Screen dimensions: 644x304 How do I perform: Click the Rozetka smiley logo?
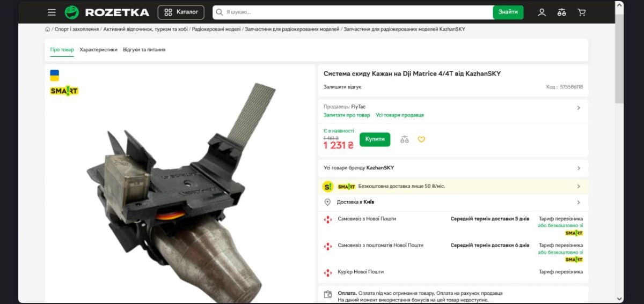click(x=72, y=12)
